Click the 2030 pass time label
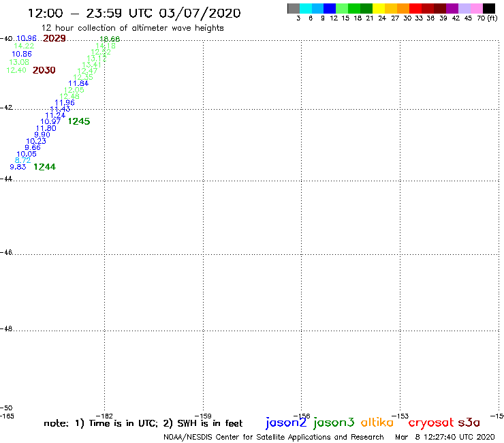The image size is (504, 443). pyautogui.click(x=44, y=70)
